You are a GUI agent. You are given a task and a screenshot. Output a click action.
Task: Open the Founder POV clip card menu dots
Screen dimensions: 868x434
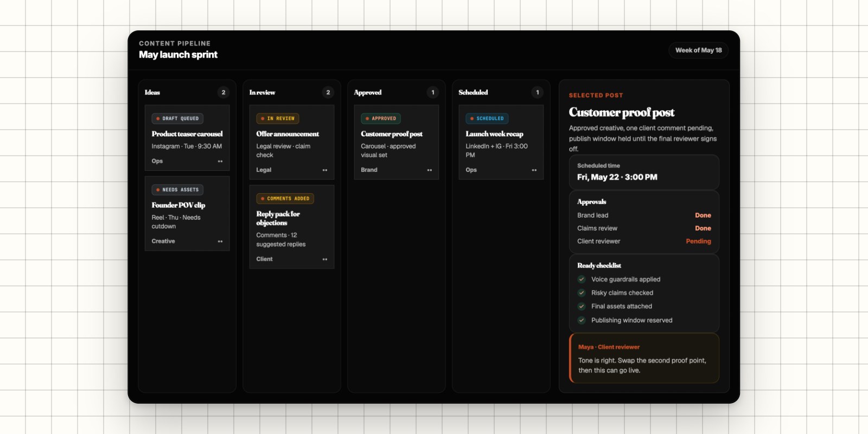[220, 241]
